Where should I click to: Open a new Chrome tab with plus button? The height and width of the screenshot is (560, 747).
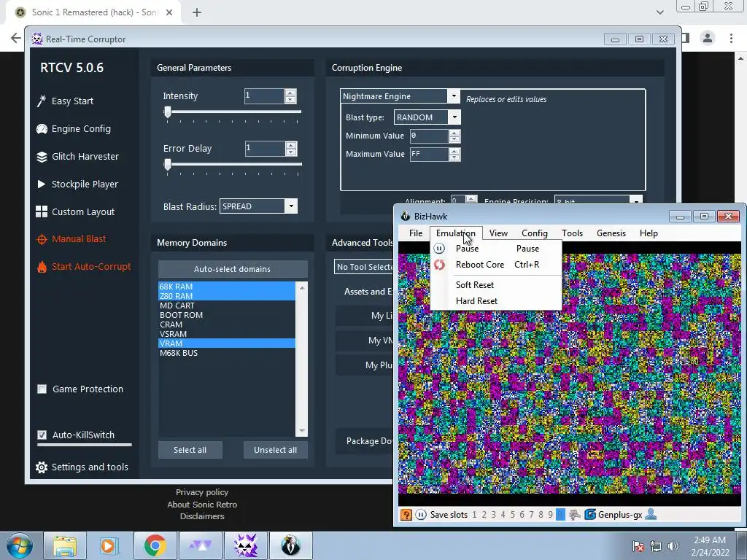197,12
